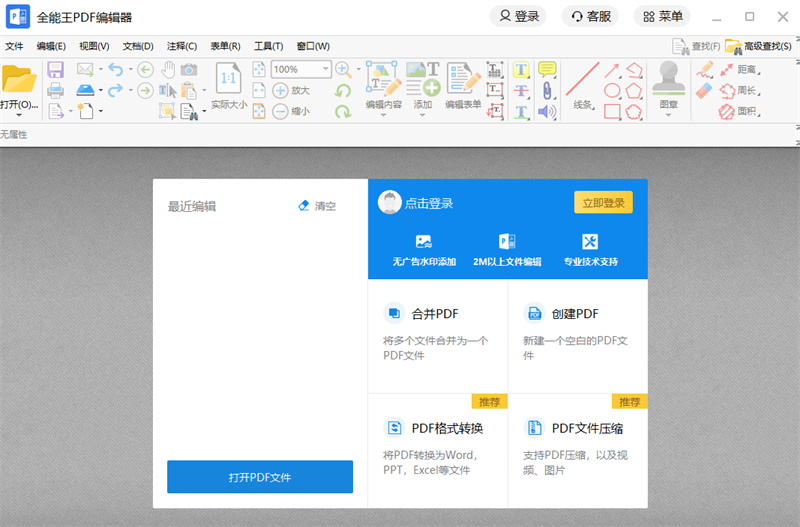Expand the Open (打开) button dropdown arrow

[19, 116]
